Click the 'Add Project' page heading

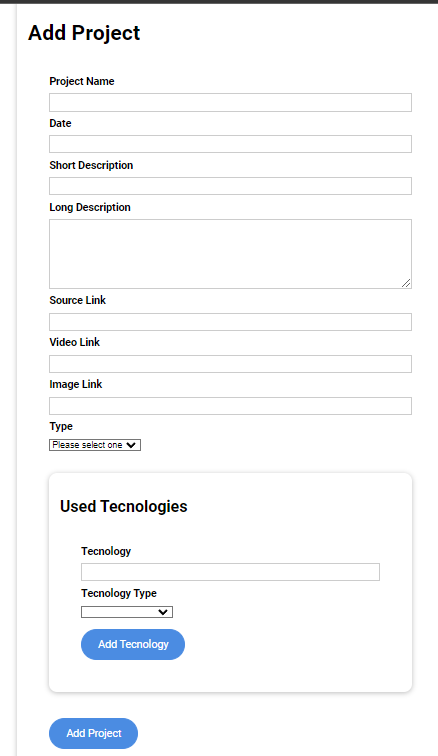pyautogui.click(x=84, y=33)
